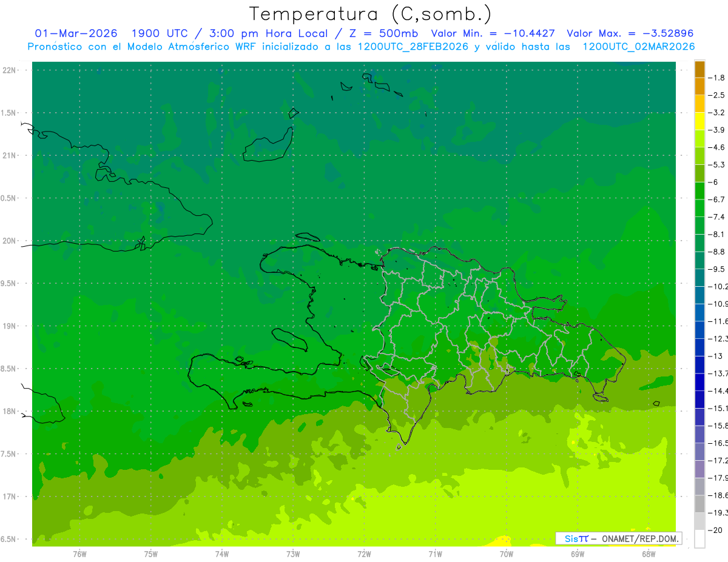This screenshot has height=562, width=728.
Task: Click the "74W" longitude label
Action: tap(222, 554)
